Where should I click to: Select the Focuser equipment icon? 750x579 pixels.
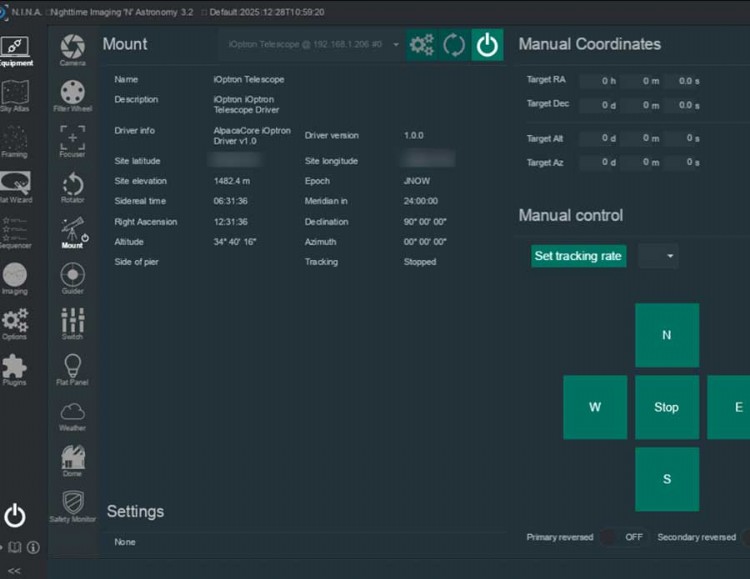point(73,142)
